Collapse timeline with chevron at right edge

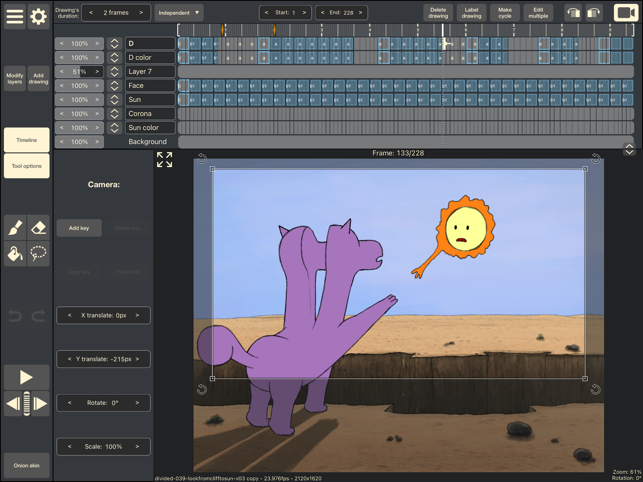pyautogui.click(x=629, y=149)
